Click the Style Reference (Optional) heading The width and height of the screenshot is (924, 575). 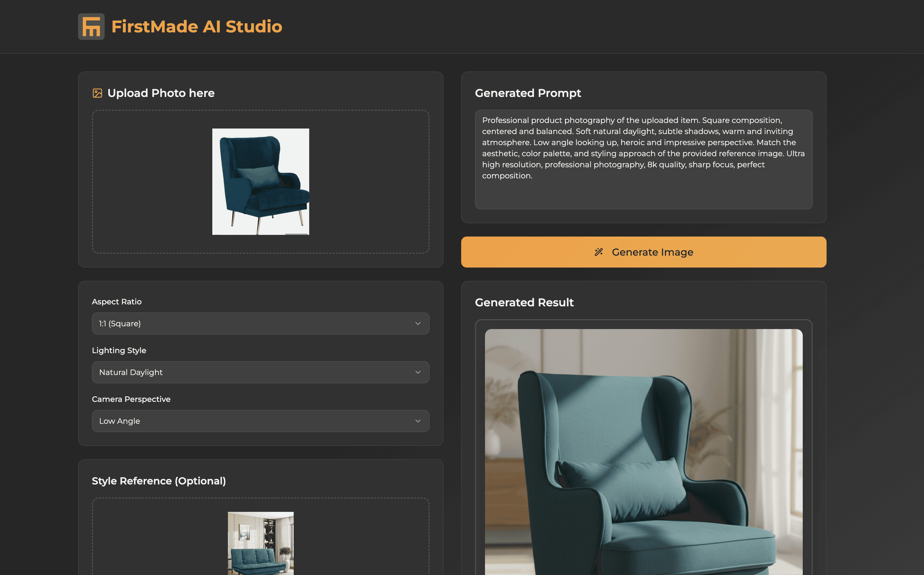click(x=159, y=481)
